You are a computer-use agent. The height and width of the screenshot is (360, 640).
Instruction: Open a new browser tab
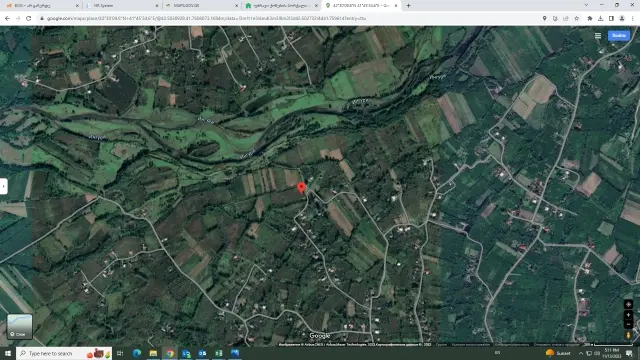(x=408, y=6)
